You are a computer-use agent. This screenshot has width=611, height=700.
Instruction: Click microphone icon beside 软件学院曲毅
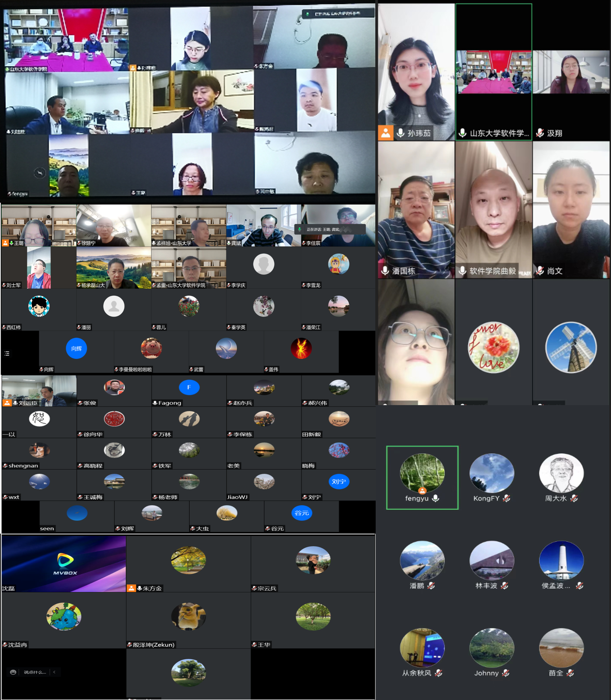click(x=462, y=270)
